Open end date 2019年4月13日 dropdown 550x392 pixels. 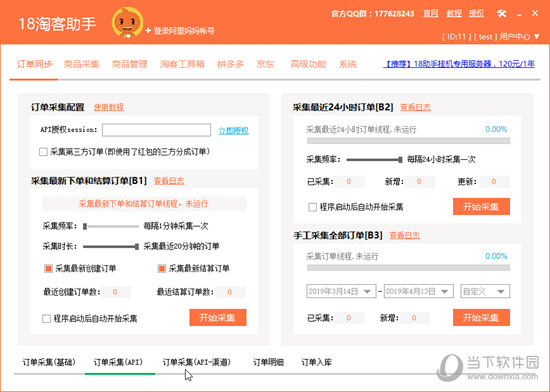pos(418,291)
